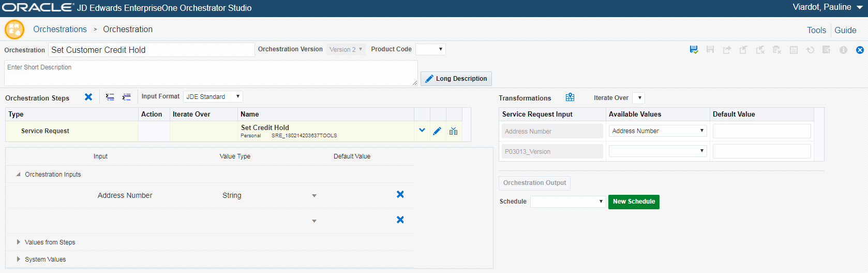This screenshot has height=273, width=868.
Task: Click the Set Credit Hold step name
Action: click(265, 127)
